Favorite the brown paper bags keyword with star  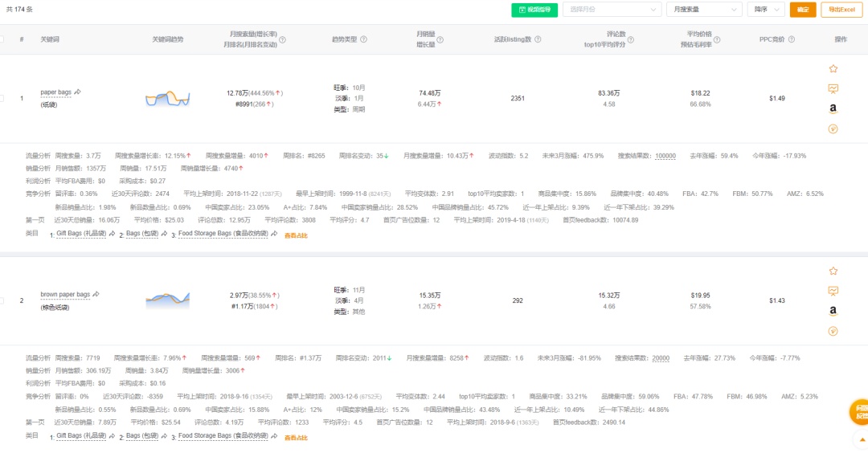(833, 271)
